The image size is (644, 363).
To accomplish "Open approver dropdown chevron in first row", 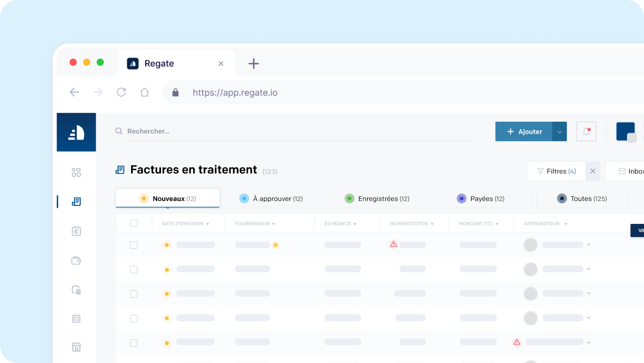I will [x=589, y=245].
